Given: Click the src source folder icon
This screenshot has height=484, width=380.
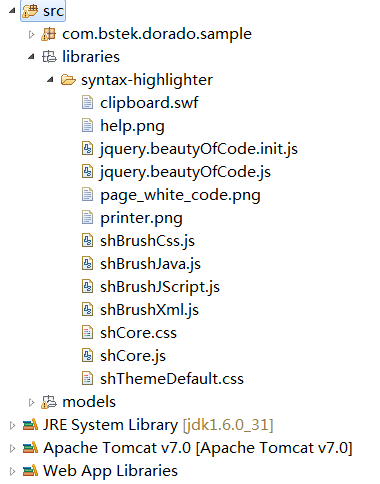Looking at the screenshot, I should pyautogui.click(x=30, y=11).
